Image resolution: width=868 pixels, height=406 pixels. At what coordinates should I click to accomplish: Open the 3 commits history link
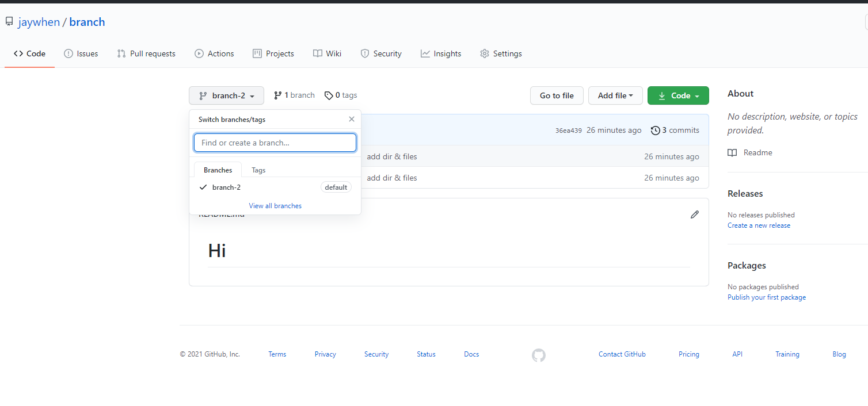pos(675,131)
